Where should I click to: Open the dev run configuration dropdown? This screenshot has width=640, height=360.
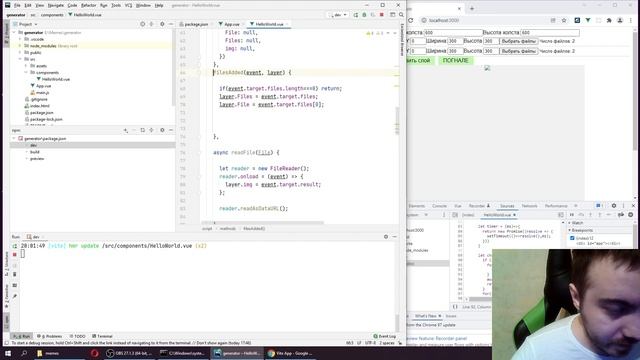click(338, 15)
